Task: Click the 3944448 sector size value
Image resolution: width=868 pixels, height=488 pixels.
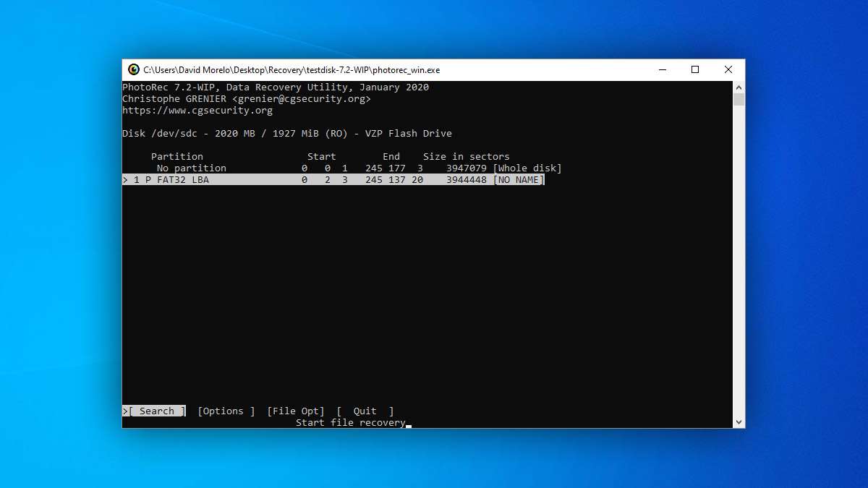Action: [x=467, y=179]
